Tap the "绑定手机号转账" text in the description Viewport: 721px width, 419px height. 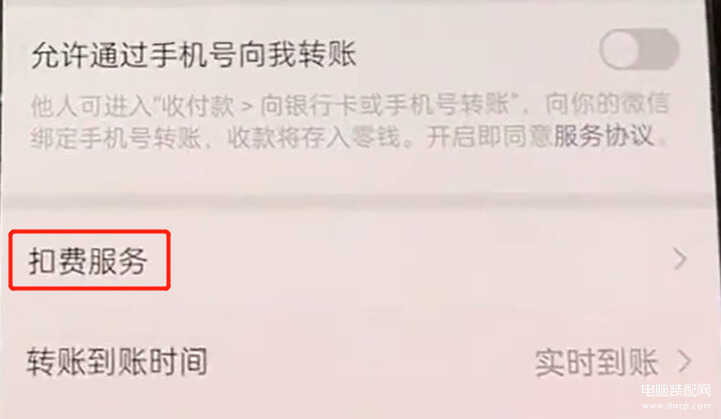(115, 137)
